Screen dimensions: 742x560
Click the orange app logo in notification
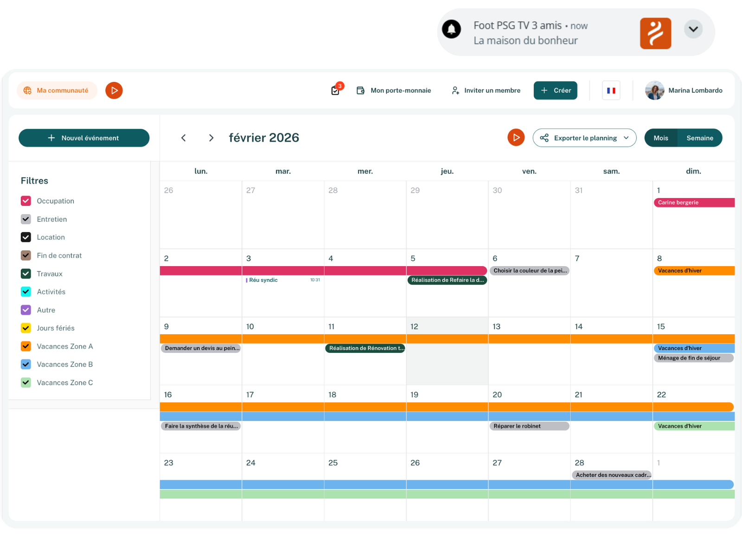pyautogui.click(x=655, y=33)
